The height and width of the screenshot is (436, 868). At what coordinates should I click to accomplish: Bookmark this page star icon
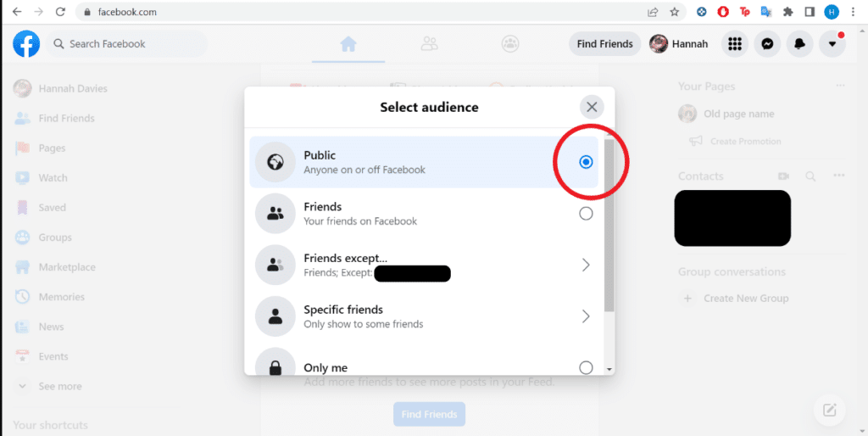tap(674, 12)
